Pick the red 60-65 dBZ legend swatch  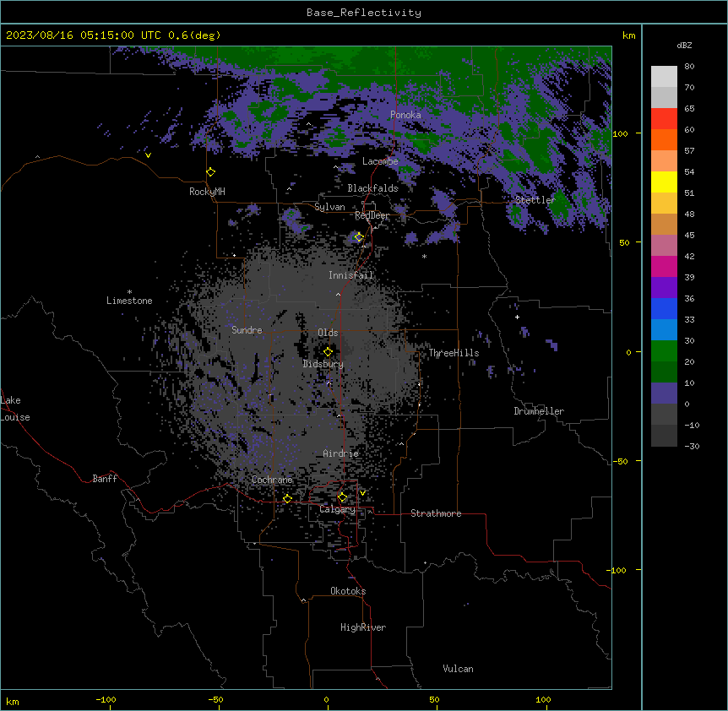pos(664,119)
